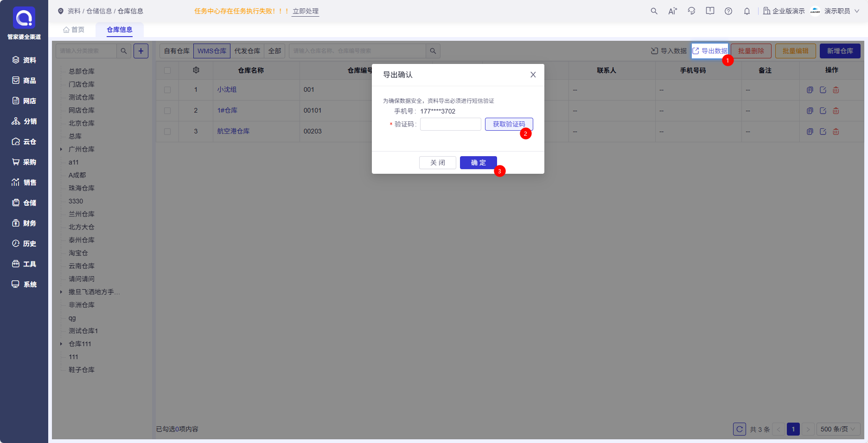Screen dimensions: 868x443
Task: Filter by 代发仓库 tab
Action: (247, 51)
